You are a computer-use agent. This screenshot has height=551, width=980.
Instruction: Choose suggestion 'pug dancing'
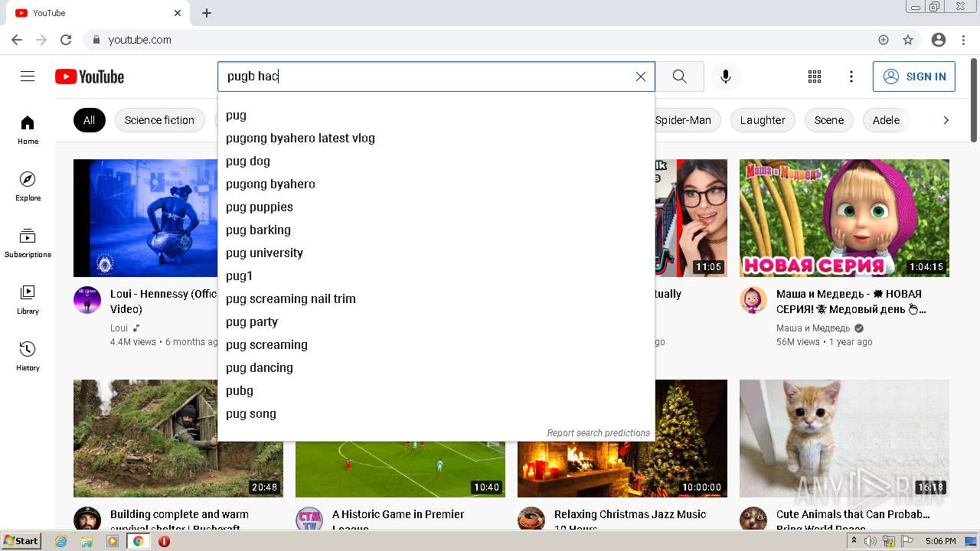click(436, 367)
